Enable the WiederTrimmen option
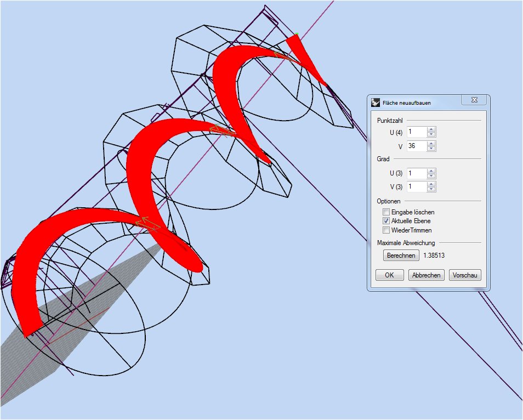The image size is (523, 420). click(x=386, y=230)
